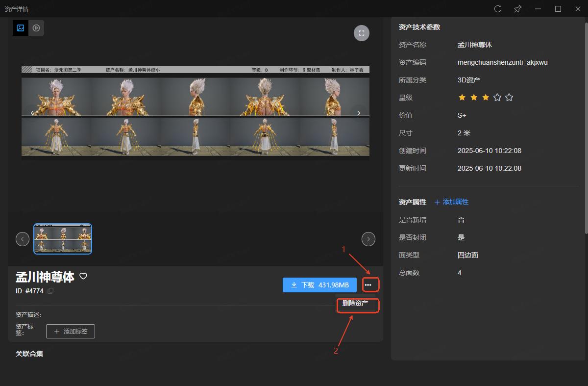The height and width of the screenshot is (386, 588).
Task: Pin the asset details window
Action: click(x=517, y=9)
